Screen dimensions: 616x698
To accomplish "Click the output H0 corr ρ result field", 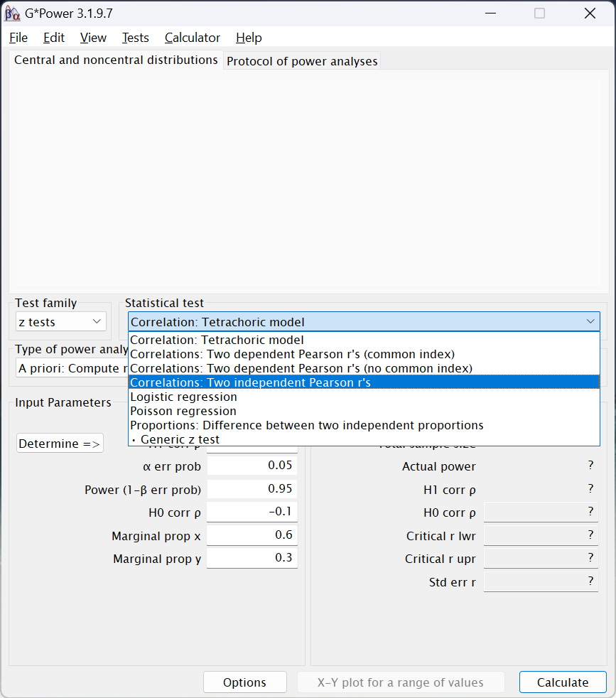I will tap(541, 512).
